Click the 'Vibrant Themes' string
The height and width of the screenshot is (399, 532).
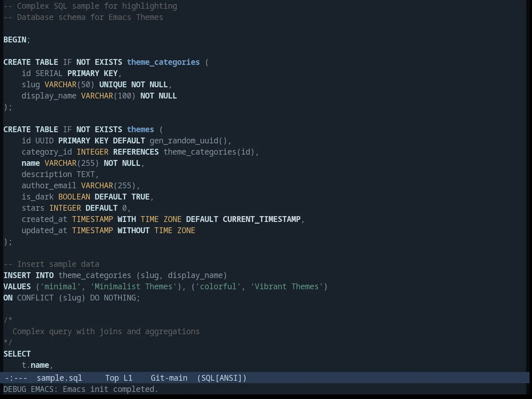[x=287, y=286]
